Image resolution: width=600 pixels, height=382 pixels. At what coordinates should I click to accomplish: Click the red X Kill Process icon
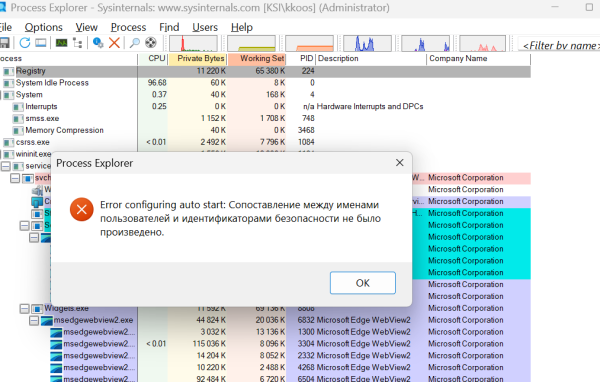point(114,42)
